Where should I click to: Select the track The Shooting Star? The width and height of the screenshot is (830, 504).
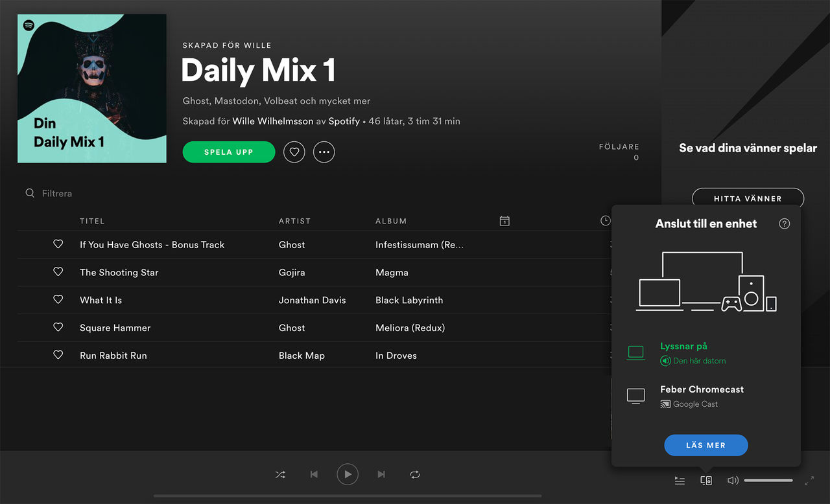point(119,273)
